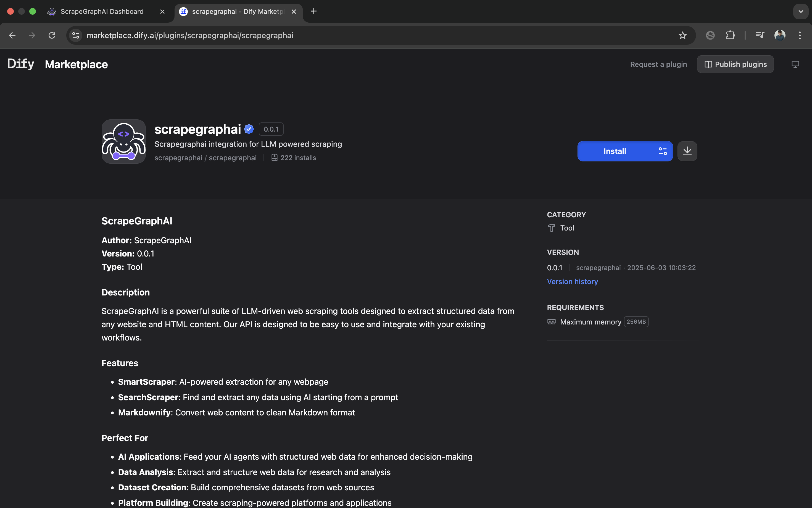
Task: Open install options icon on Install button
Action: tap(663, 151)
